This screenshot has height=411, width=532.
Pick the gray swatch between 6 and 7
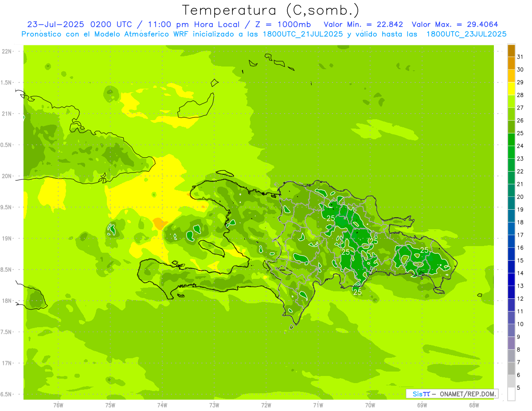[x=511, y=369]
